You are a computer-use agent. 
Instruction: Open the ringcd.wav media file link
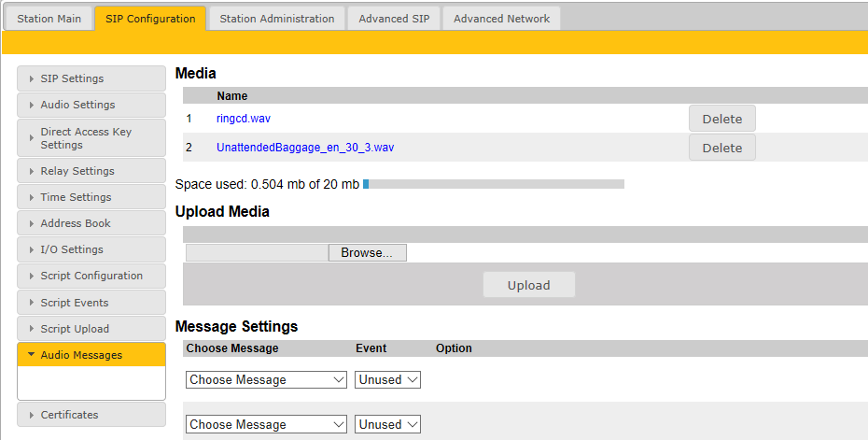coord(243,119)
